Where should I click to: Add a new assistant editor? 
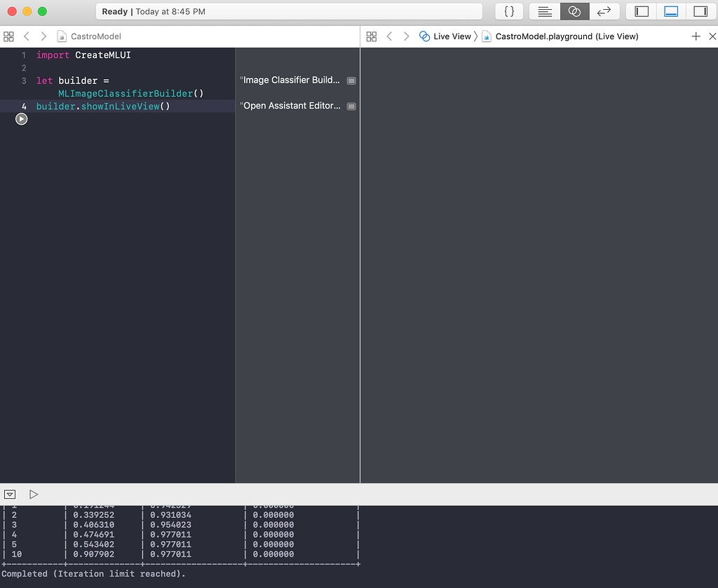696,36
